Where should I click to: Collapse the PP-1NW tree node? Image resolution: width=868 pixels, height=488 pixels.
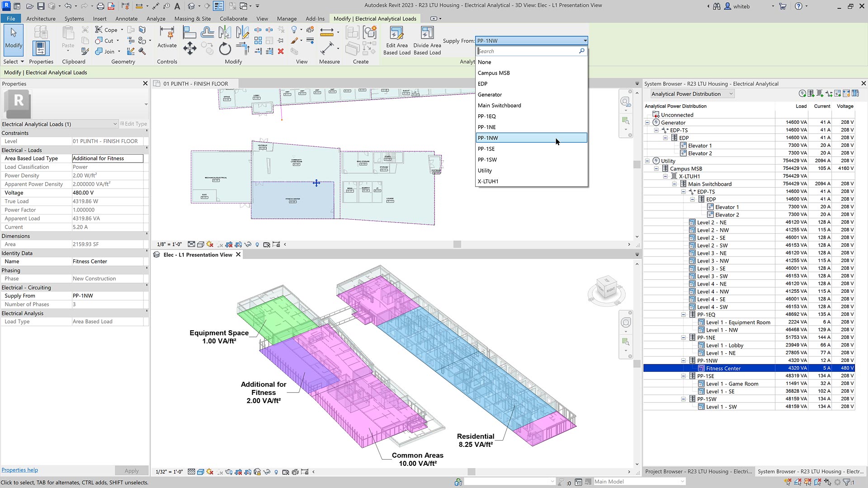point(684,361)
